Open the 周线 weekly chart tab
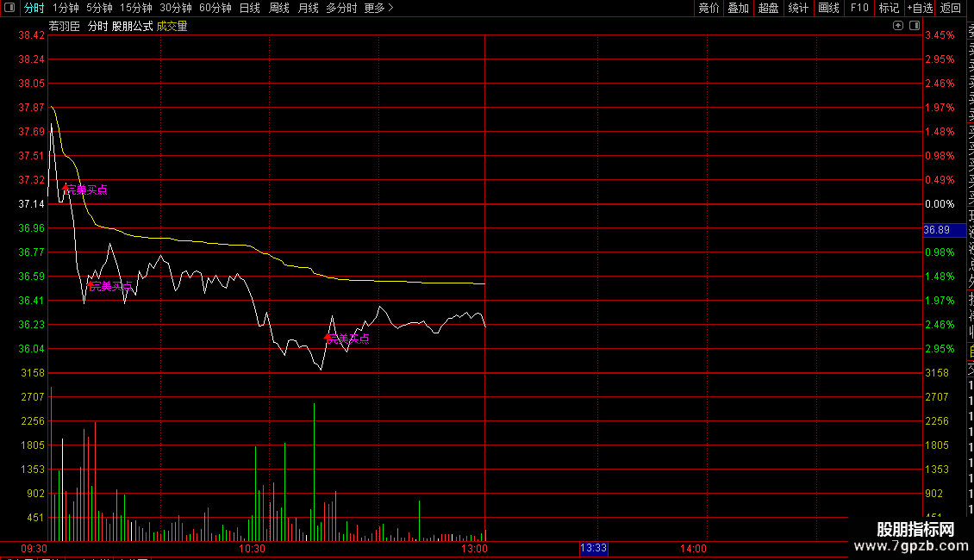Viewport: 974px width, 560px height. pyautogui.click(x=279, y=8)
